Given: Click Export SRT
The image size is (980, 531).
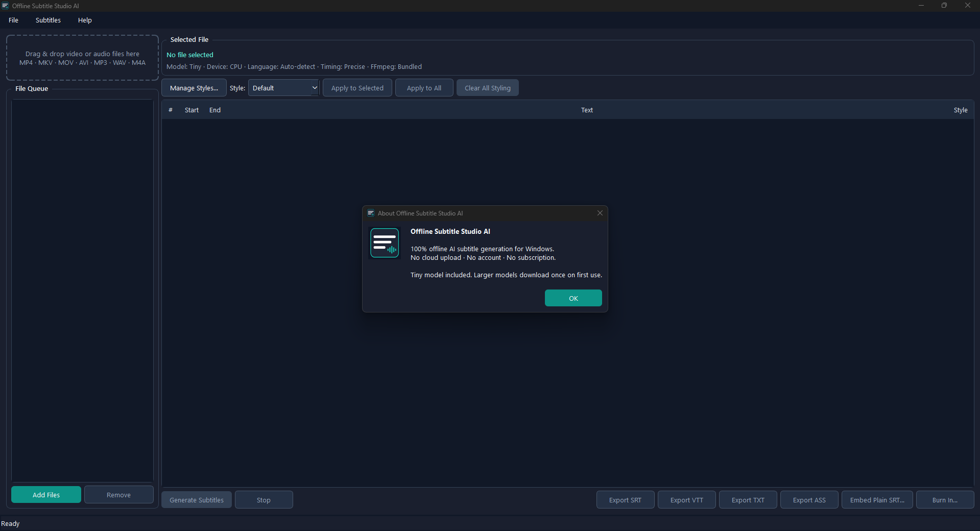Looking at the screenshot, I should coord(625,500).
